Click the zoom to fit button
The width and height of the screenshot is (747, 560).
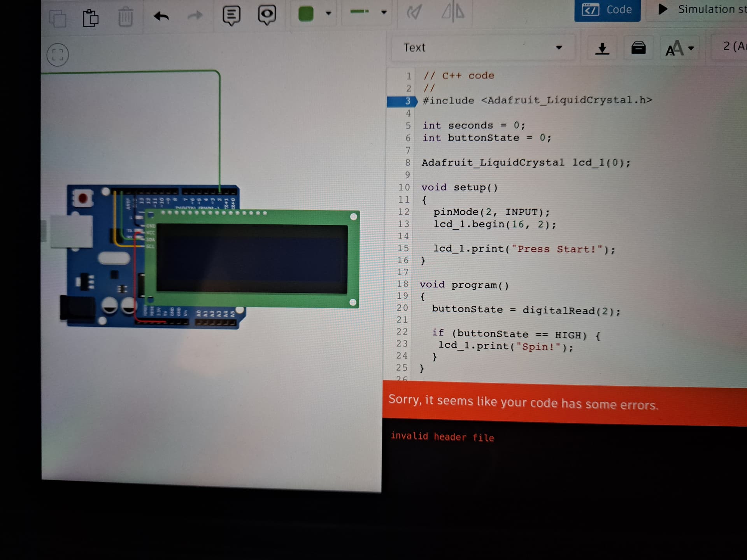click(x=58, y=54)
